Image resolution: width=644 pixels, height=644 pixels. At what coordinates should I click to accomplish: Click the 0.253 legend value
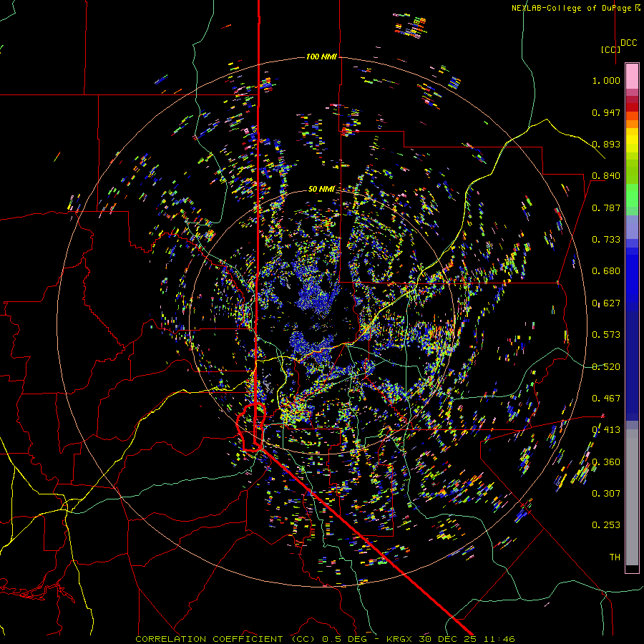pyautogui.click(x=606, y=525)
